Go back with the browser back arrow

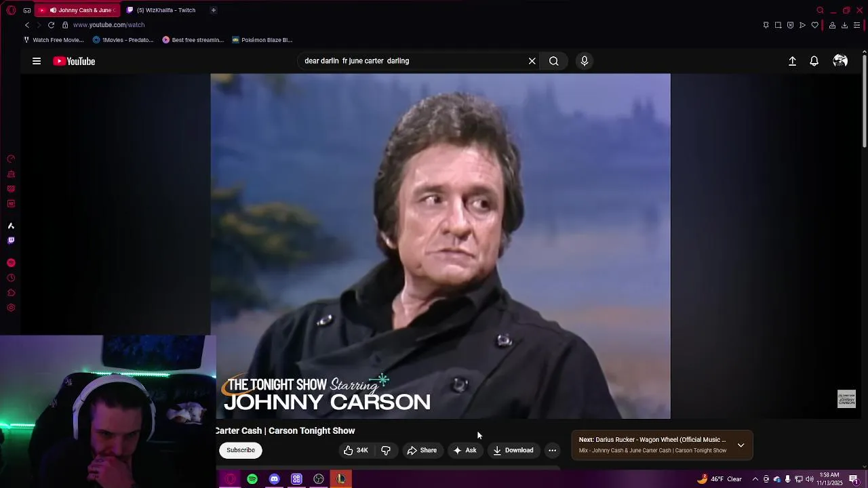click(27, 25)
